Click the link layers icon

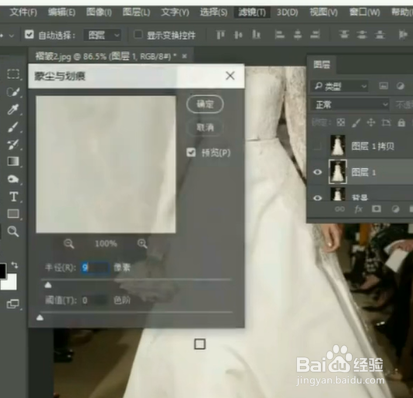point(340,209)
